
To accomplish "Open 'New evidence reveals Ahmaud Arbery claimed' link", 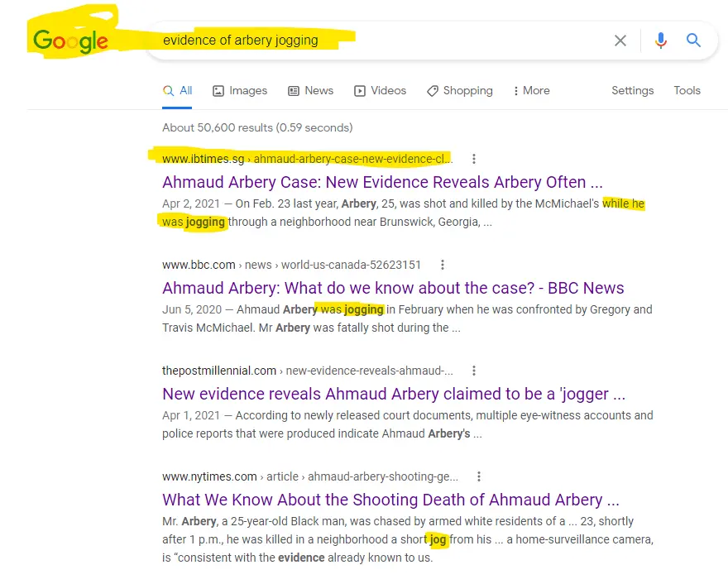I will pyautogui.click(x=394, y=394).
